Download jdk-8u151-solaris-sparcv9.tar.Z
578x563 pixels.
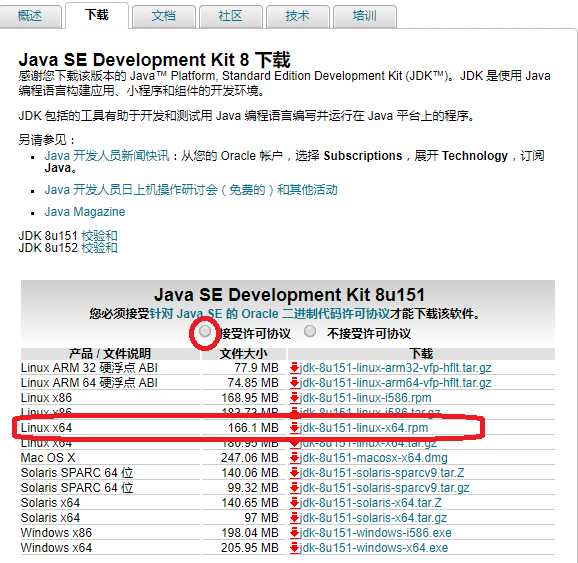[x=382, y=473]
